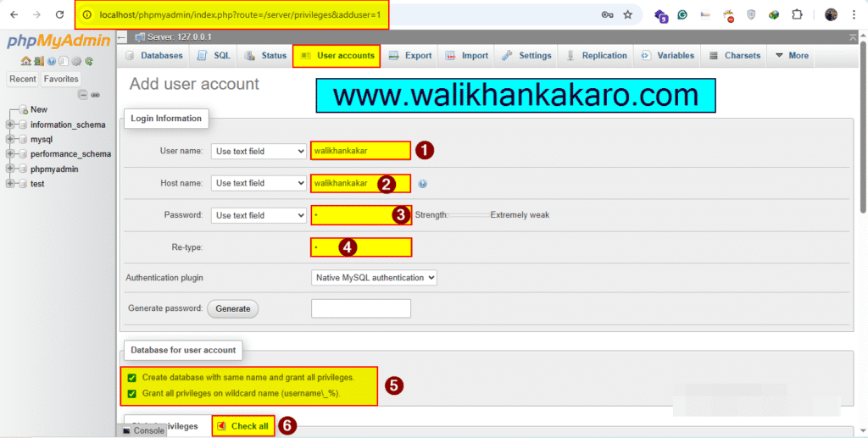Open phpMyAdmin home icon in sidebar
The image size is (868, 438).
point(25,61)
